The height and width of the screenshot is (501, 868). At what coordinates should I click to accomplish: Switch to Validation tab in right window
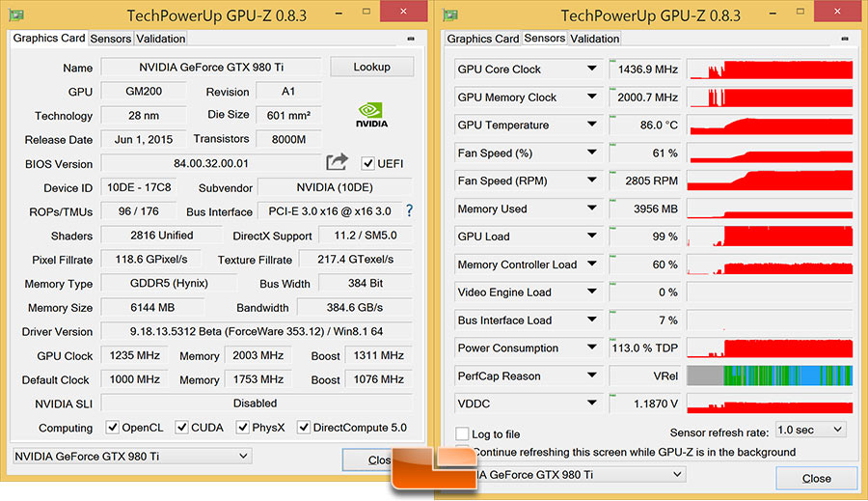tap(594, 39)
